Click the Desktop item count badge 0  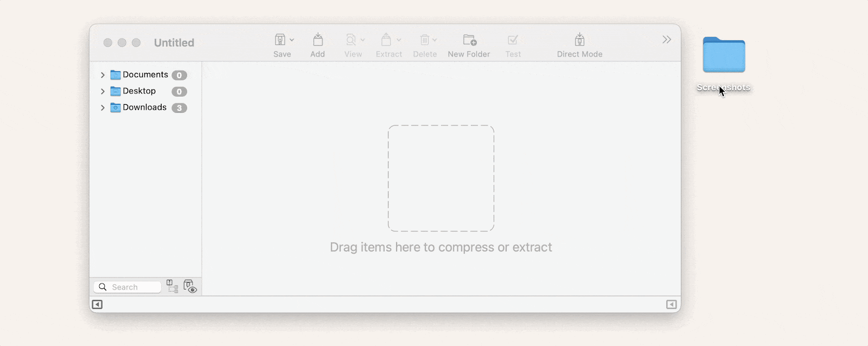pos(180,92)
